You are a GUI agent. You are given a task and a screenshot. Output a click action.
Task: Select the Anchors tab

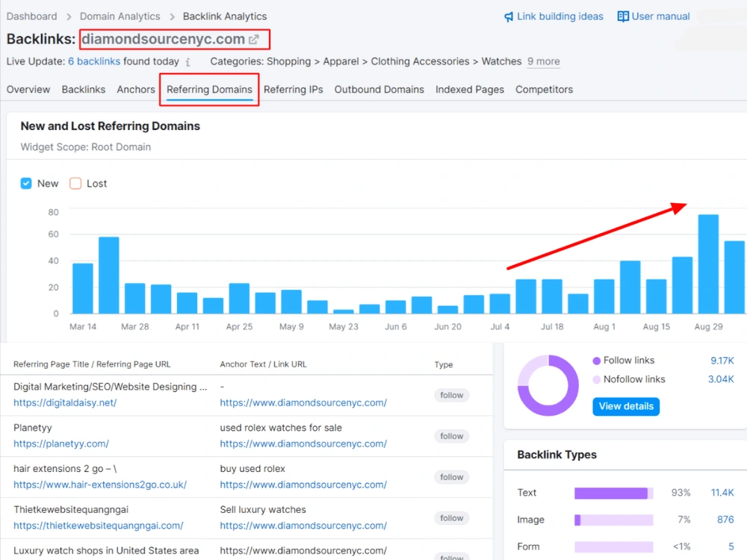136,90
